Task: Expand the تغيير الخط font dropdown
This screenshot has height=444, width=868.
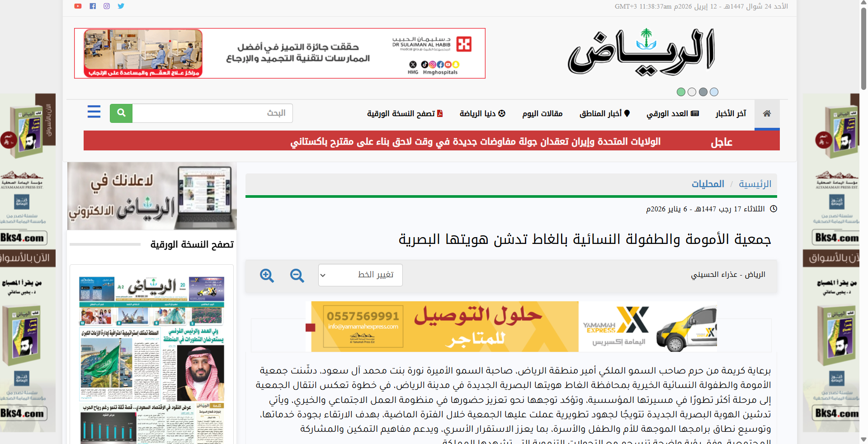Action: coord(360,275)
